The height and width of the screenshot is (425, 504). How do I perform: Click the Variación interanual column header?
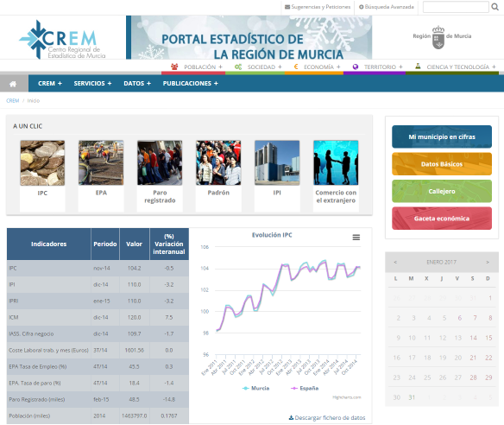coord(169,244)
